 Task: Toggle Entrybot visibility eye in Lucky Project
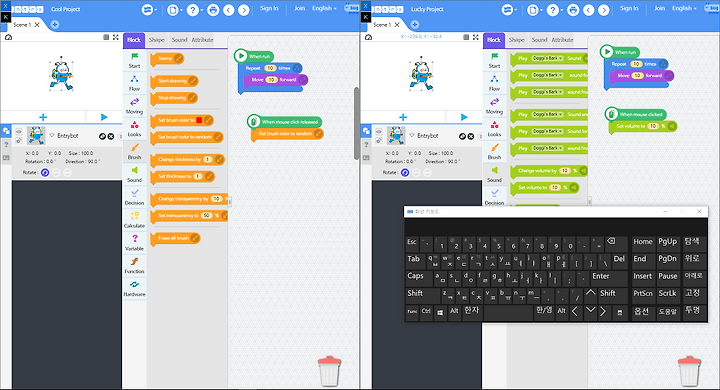pos(379,131)
